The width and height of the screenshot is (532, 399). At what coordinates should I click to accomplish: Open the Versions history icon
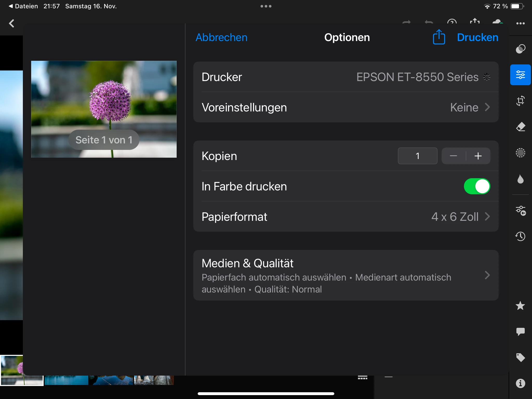520,236
